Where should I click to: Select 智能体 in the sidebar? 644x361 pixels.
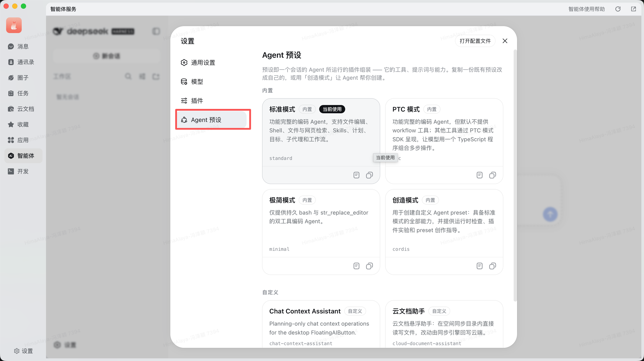pyautogui.click(x=23, y=156)
